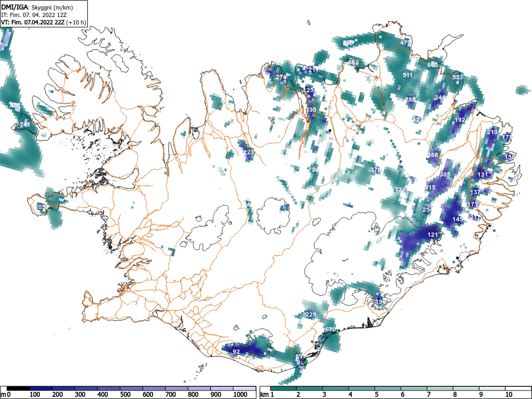
Task: Click the visibility value 121 on the map
Action: tap(433, 235)
